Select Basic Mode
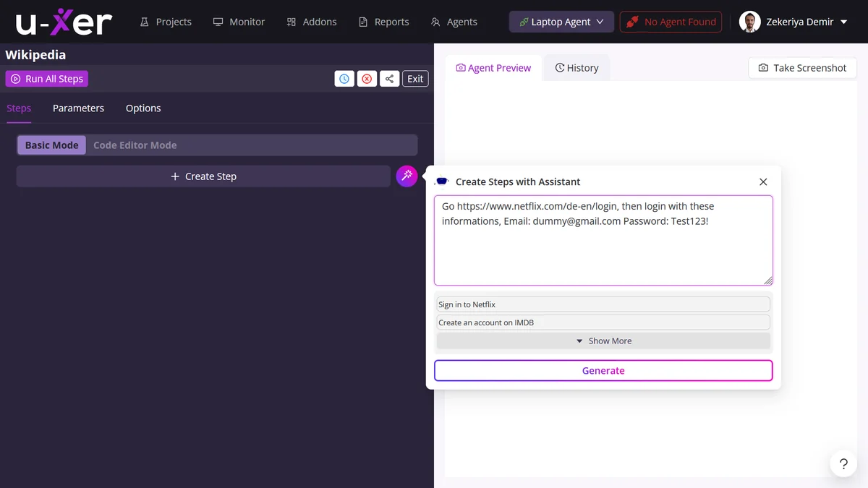 [x=51, y=145]
